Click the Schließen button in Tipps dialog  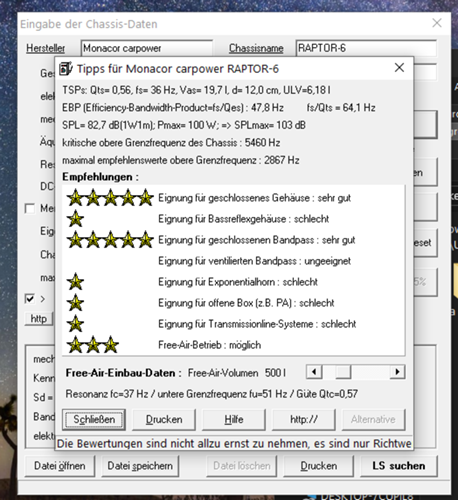[94, 419]
